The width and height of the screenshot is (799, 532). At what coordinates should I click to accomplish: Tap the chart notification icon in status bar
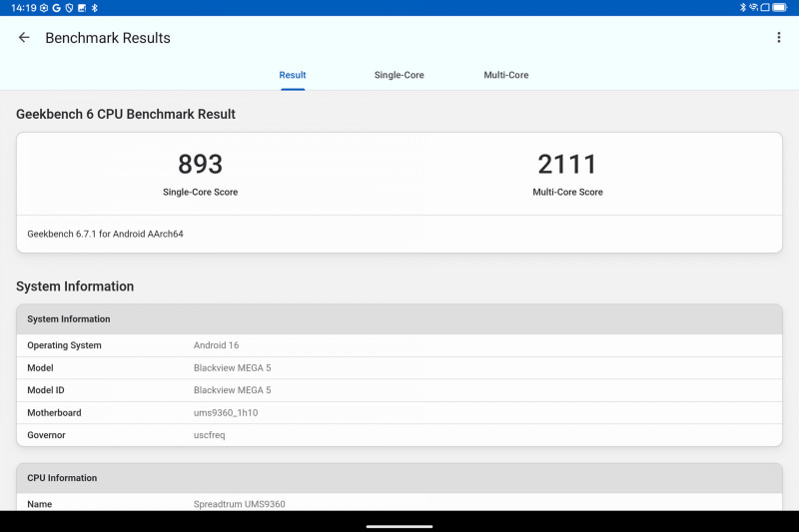[82, 8]
